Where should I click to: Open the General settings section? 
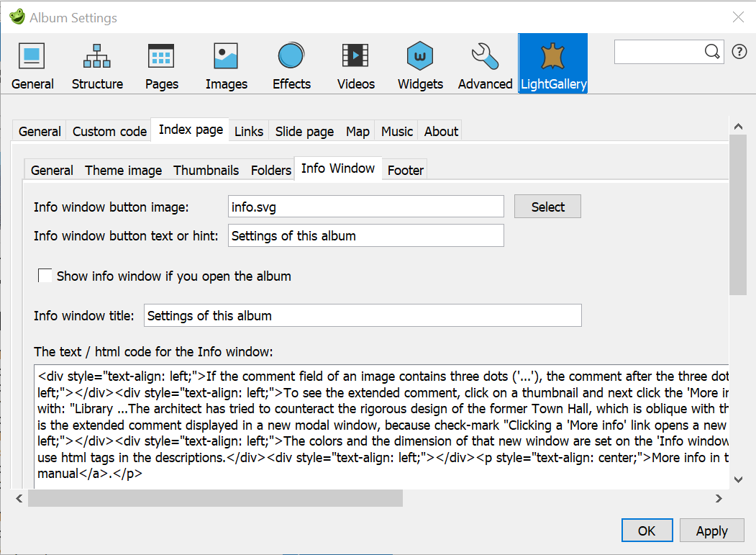pyautogui.click(x=32, y=63)
